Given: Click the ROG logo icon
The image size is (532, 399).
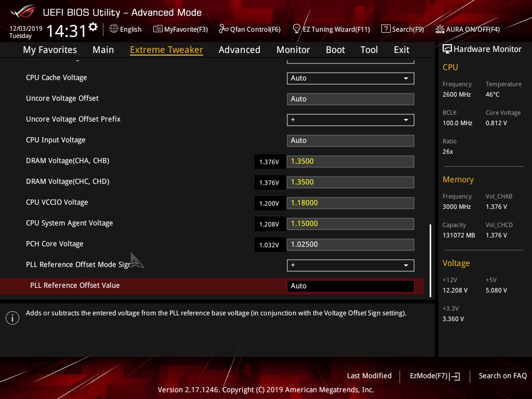Looking at the screenshot, I should tap(23, 12).
